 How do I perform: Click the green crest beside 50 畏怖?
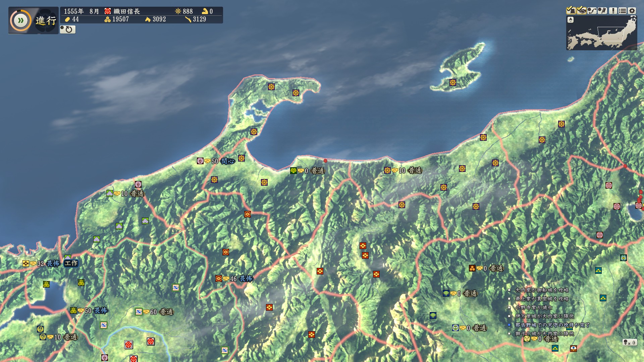(73, 310)
